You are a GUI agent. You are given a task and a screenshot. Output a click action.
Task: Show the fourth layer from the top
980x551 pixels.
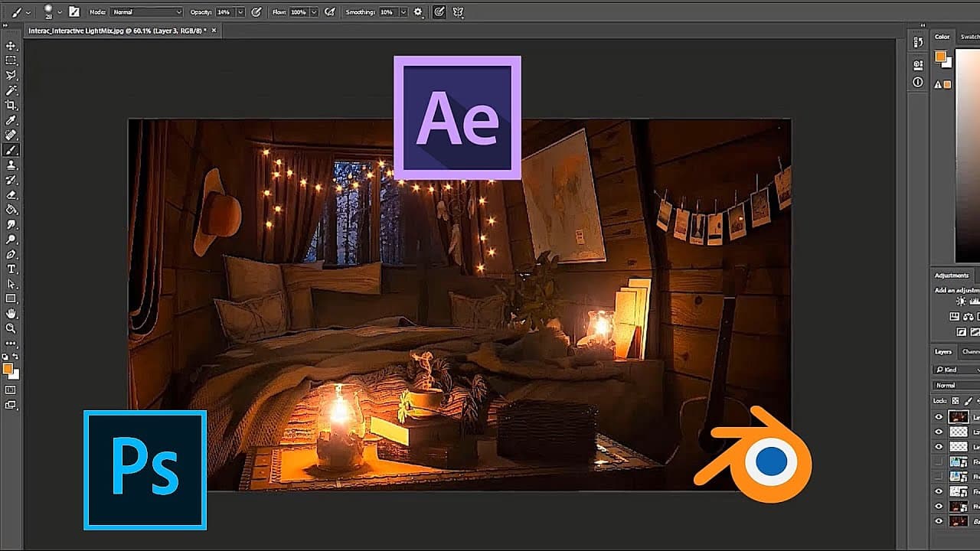click(939, 461)
